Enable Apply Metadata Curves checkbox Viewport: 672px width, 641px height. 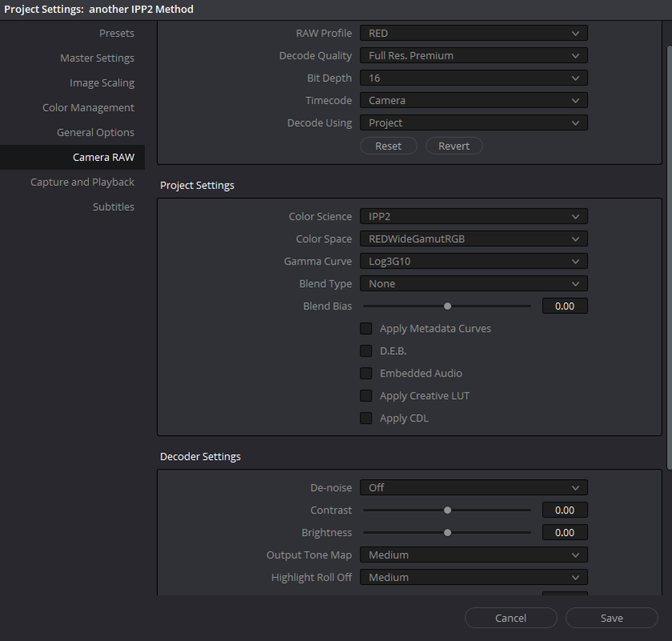pyautogui.click(x=366, y=329)
